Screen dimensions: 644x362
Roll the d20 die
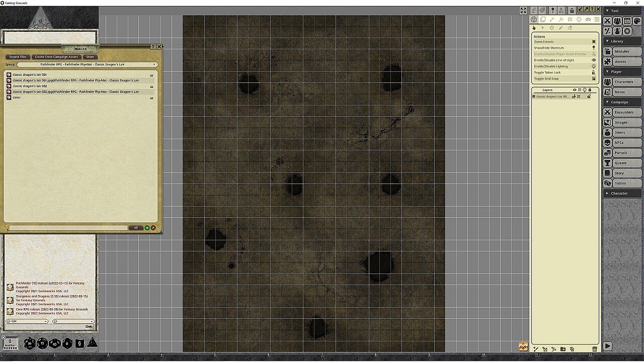pyautogui.click(x=29, y=343)
